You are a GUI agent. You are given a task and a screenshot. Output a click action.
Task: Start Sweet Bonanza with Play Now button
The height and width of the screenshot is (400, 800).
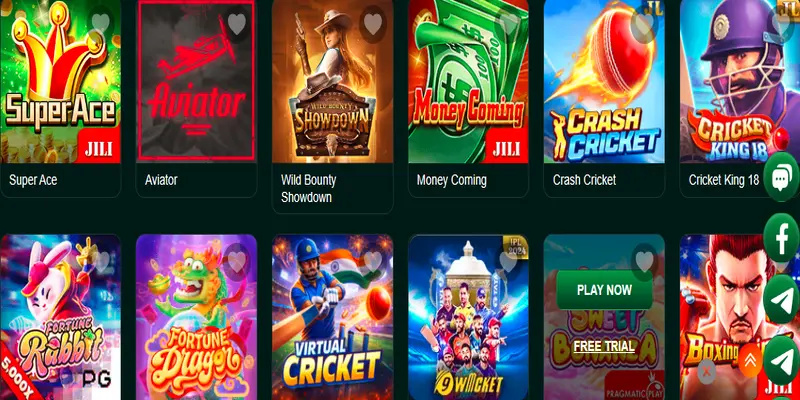604,290
